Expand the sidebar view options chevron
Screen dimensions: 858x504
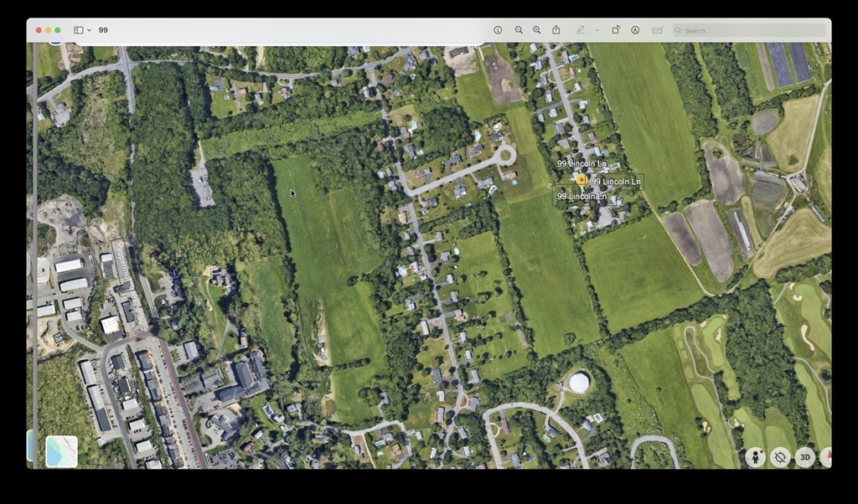(89, 30)
